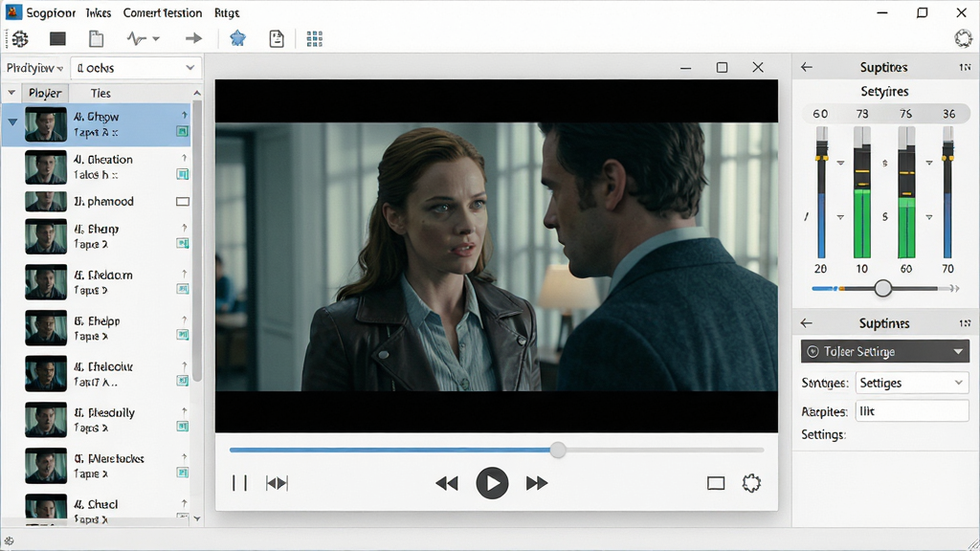Click the round play button
The height and width of the screenshot is (551, 980).
coord(493,483)
